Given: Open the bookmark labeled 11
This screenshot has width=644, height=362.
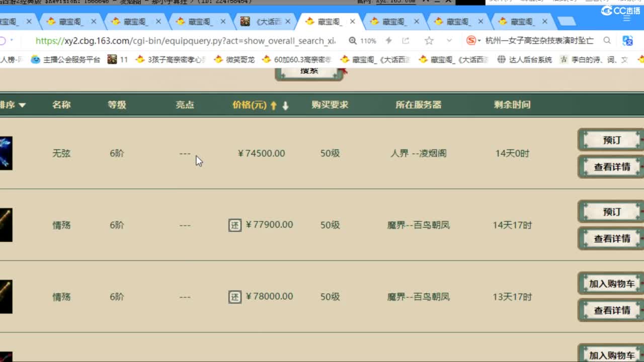Looking at the screenshot, I should [x=118, y=59].
